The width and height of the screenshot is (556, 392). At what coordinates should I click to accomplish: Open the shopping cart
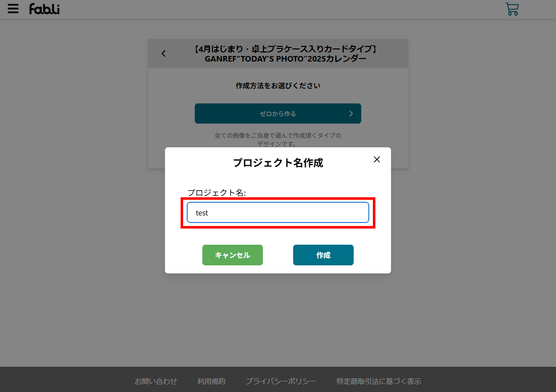coord(512,9)
